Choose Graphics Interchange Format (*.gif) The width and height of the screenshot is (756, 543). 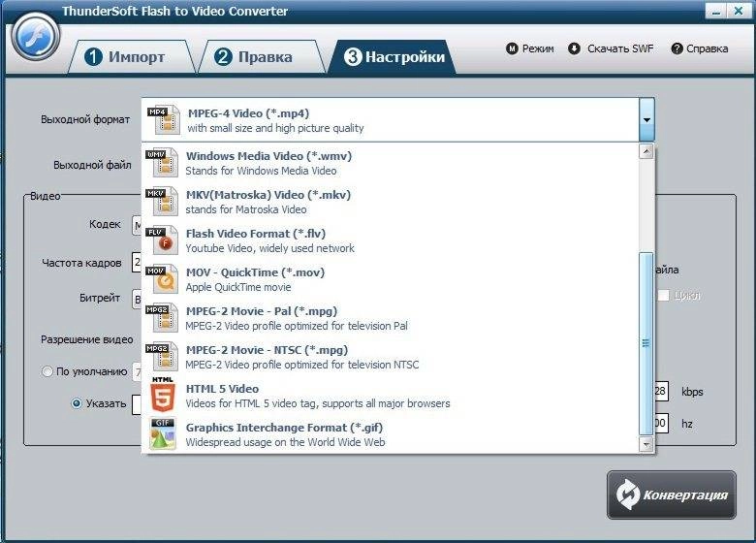390,434
